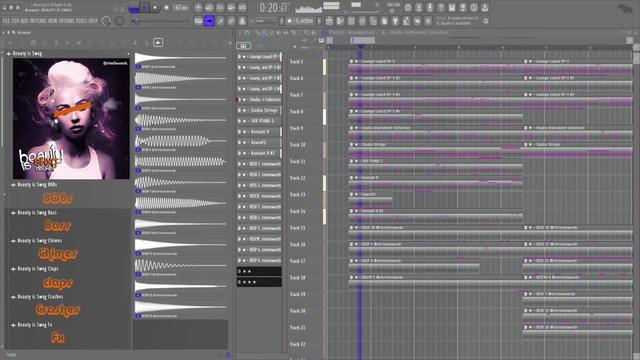
Task: Toggle the pattern/song mode switch
Action: 134,8
